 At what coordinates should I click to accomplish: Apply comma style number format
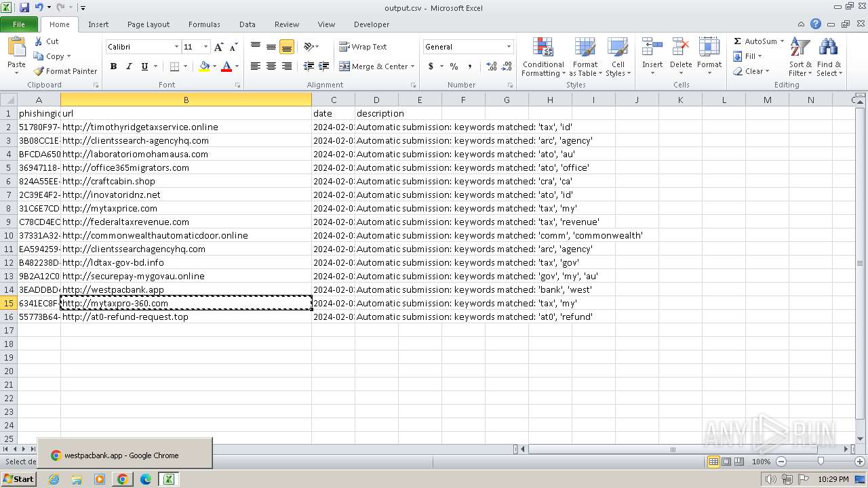tap(470, 66)
